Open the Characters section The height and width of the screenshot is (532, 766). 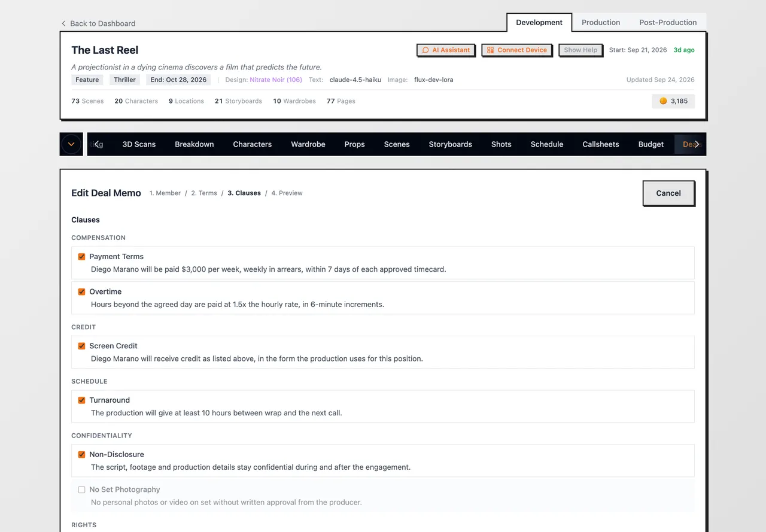253,144
